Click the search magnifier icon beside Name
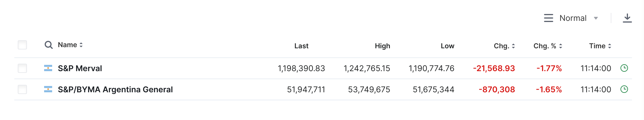This screenshot has height=120, width=644. tap(49, 45)
